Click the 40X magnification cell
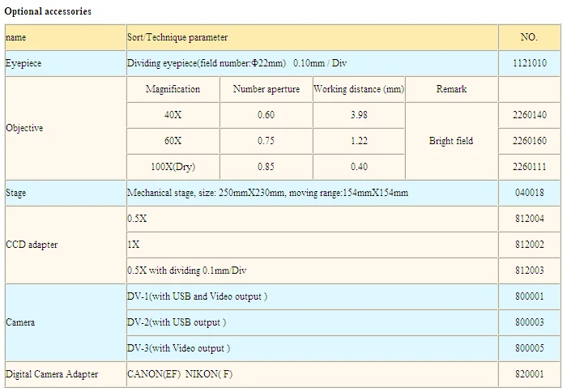This screenshot has width=567, height=392. click(x=173, y=115)
